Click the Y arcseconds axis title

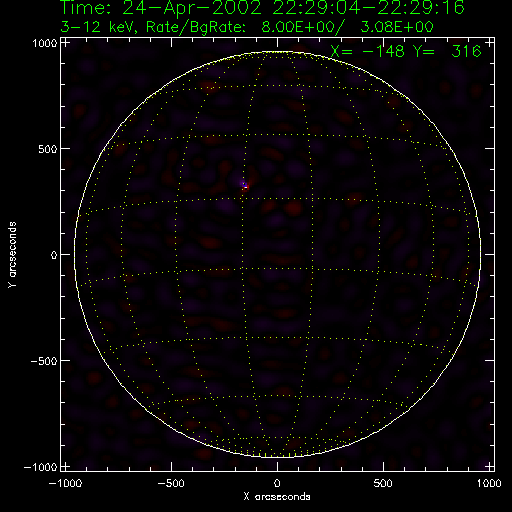point(12,255)
